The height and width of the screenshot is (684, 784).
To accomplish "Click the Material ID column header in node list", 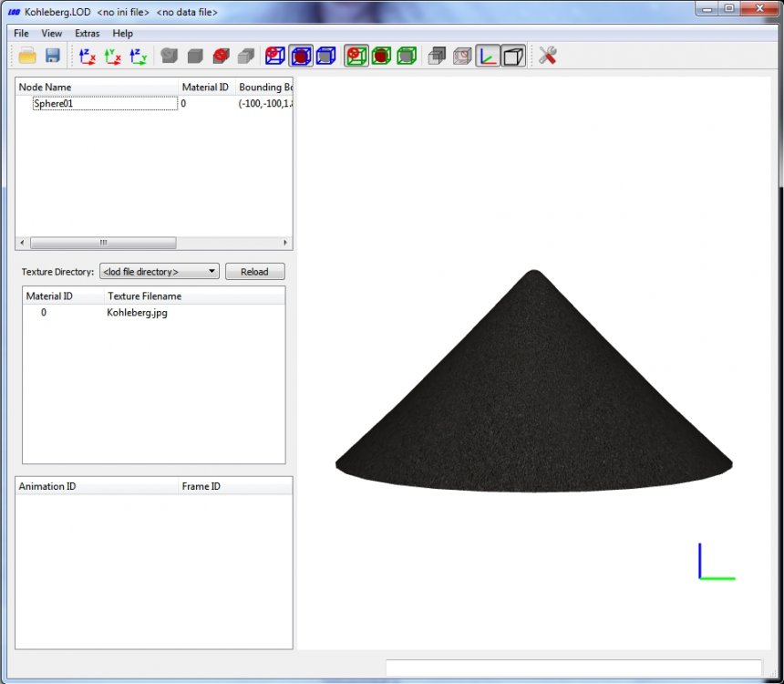I will pos(205,87).
